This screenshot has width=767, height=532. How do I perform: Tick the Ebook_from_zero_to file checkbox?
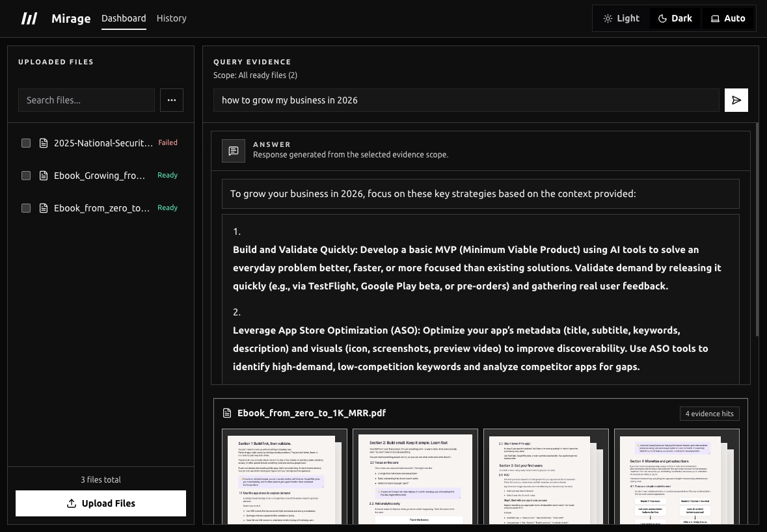point(26,208)
